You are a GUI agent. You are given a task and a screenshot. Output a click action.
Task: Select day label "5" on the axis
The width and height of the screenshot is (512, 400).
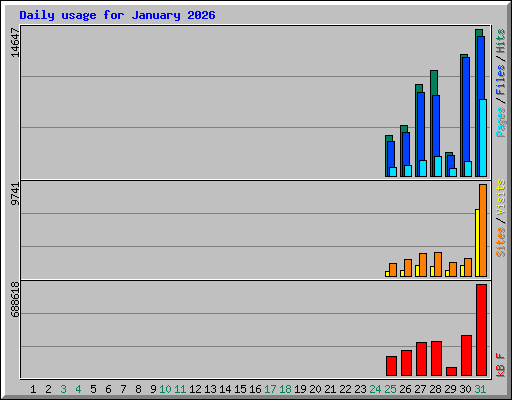pyautogui.click(x=93, y=389)
